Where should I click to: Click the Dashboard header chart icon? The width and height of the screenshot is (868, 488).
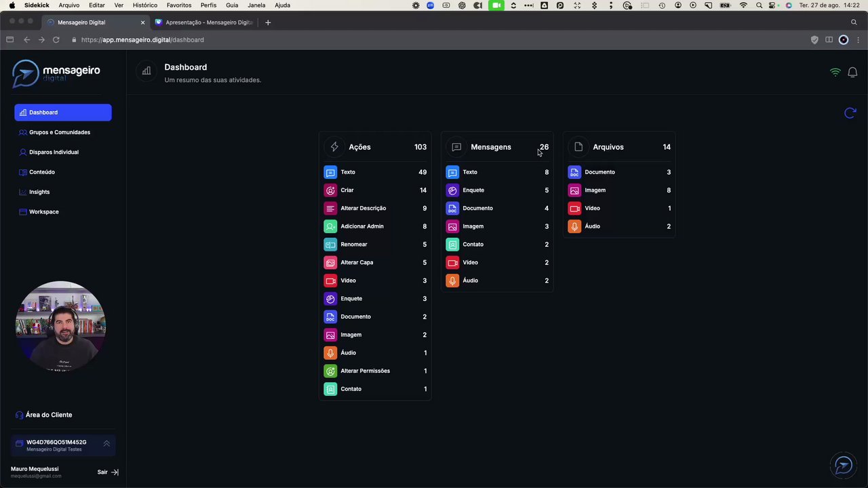(146, 70)
